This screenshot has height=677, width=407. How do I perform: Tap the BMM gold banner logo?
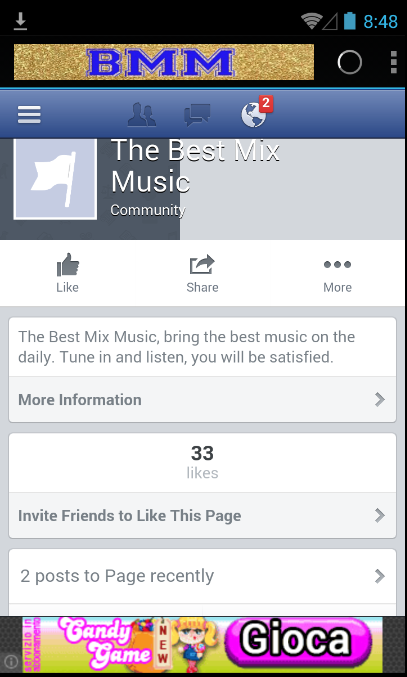click(x=164, y=62)
